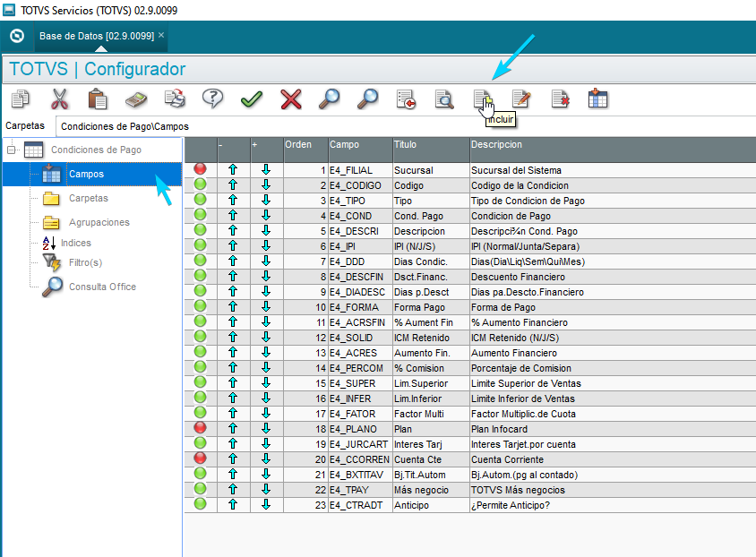Click the Cut scissors icon

click(x=59, y=99)
